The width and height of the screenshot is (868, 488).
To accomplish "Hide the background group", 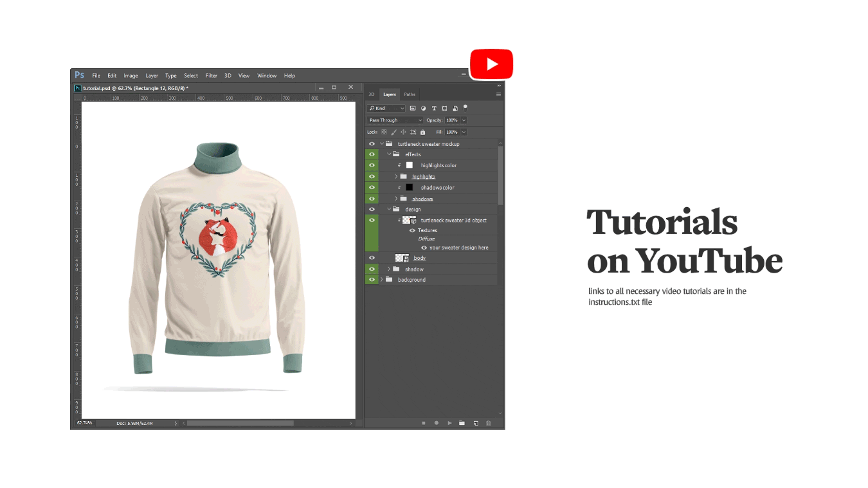I will (x=372, y=280).
